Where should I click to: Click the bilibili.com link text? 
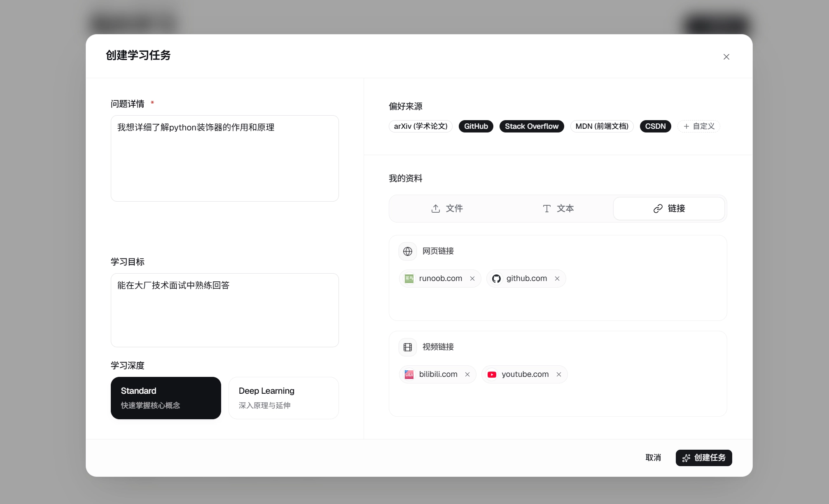point(438,374)
